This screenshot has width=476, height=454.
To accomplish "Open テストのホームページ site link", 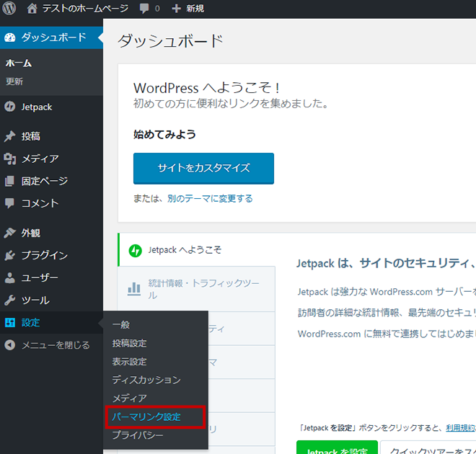I will (x=86, y=9).
